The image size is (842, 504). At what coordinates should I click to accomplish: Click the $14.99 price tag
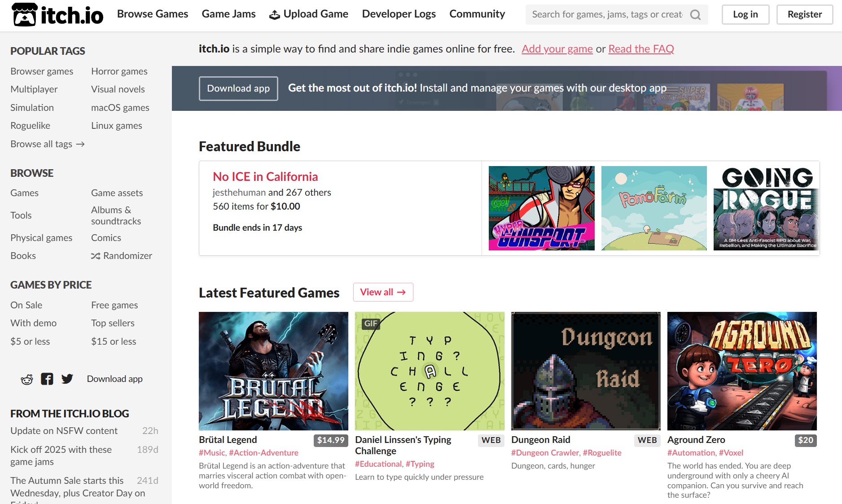pos(331,440)
